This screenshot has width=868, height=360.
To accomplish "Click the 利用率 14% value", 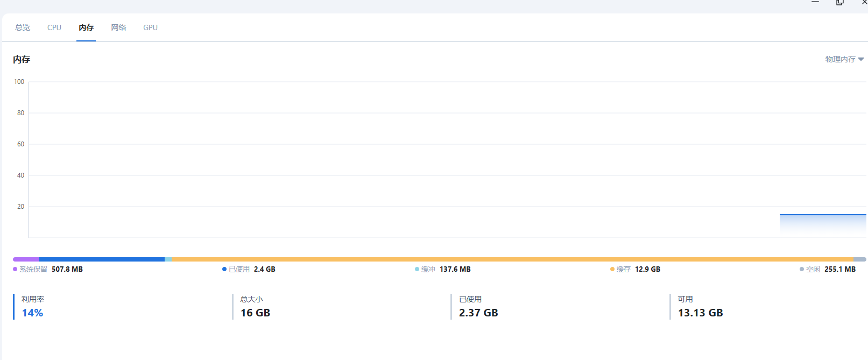I will point(32,313).
